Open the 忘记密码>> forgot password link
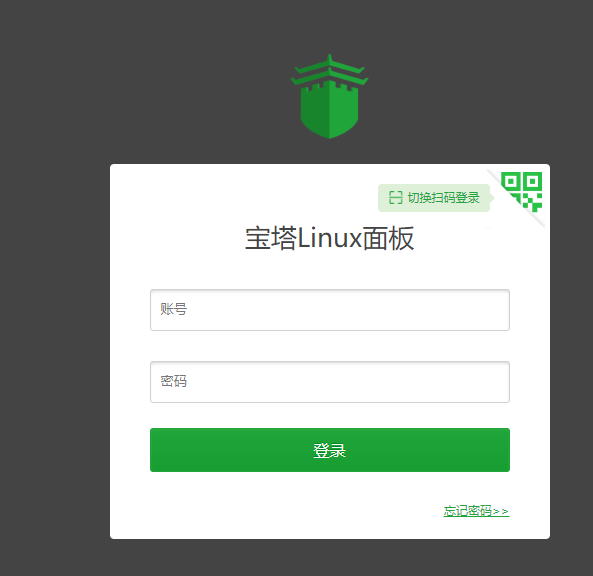Screen dimensions: 593x576 [x=477, y=511]
